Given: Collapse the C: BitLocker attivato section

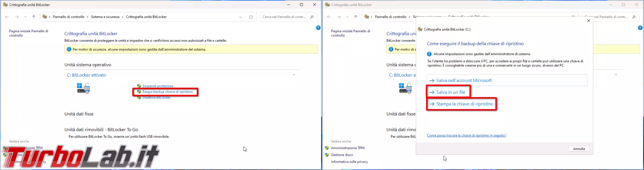Looking at the screenshot, I should pos(294,75).
